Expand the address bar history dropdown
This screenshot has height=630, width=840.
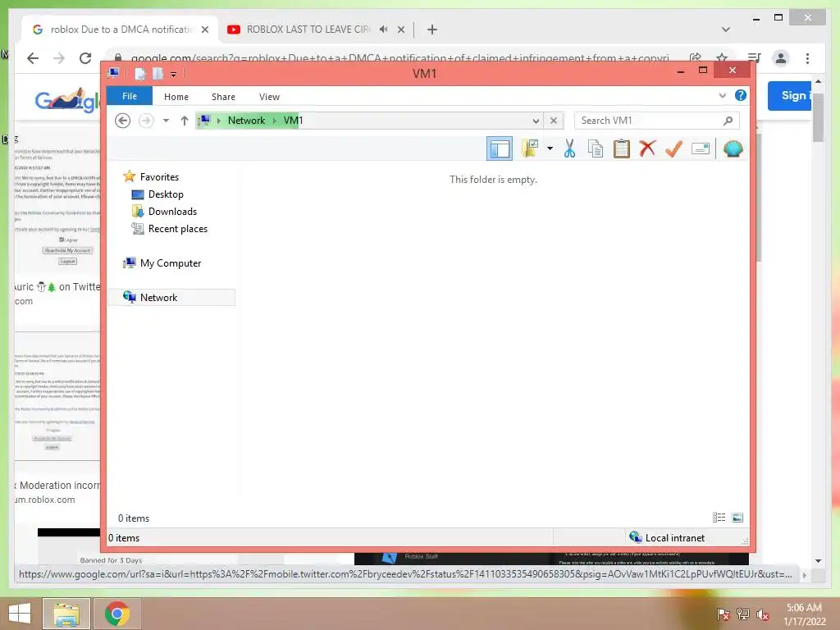pyautogui.click(x=536, y=121)
